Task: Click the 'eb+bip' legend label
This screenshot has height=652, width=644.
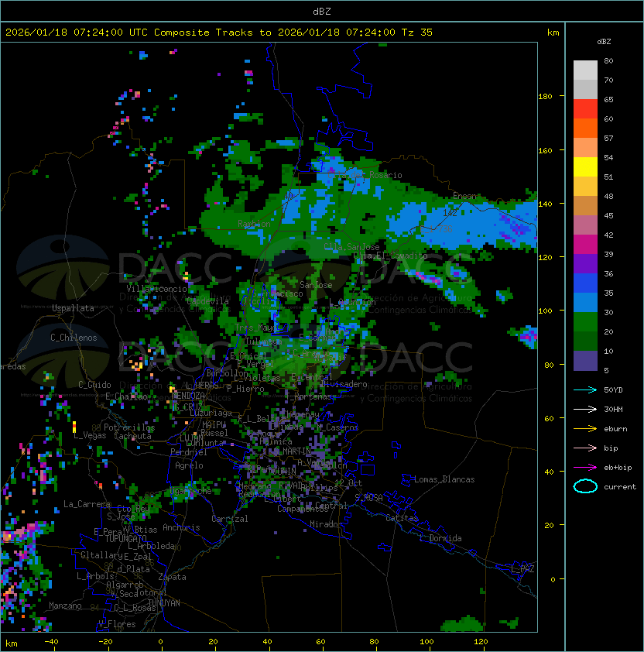Action: pyautogui.click(x=618, y=468)
